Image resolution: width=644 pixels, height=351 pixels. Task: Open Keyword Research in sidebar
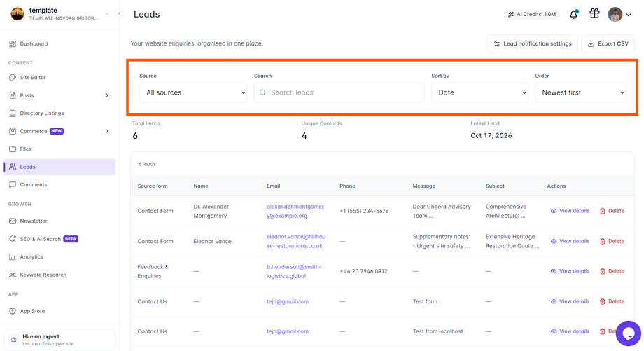point(59,275)
